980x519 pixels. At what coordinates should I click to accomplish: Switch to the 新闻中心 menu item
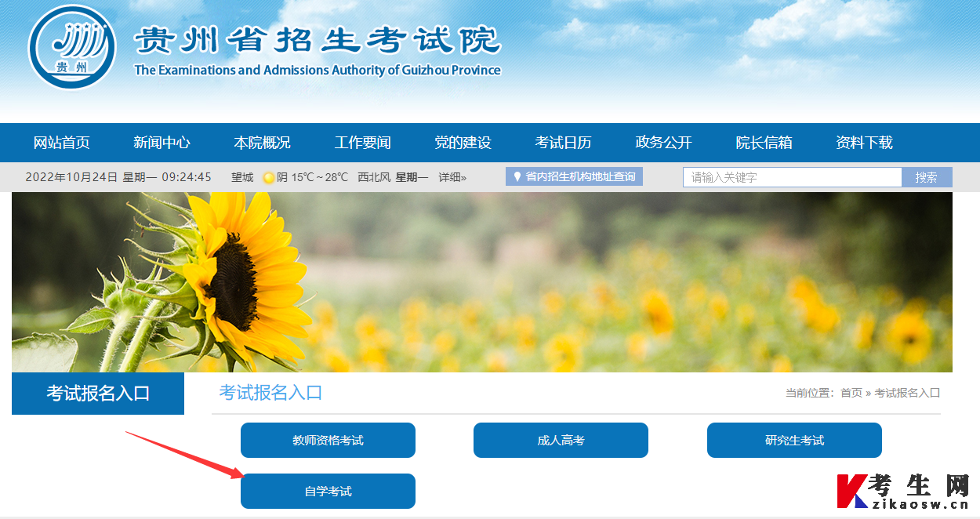(x=162, y=142)
